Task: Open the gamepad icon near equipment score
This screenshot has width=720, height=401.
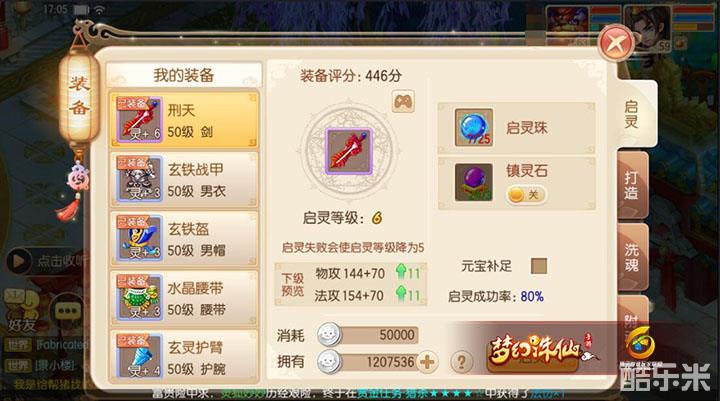Action: point(403,101)
